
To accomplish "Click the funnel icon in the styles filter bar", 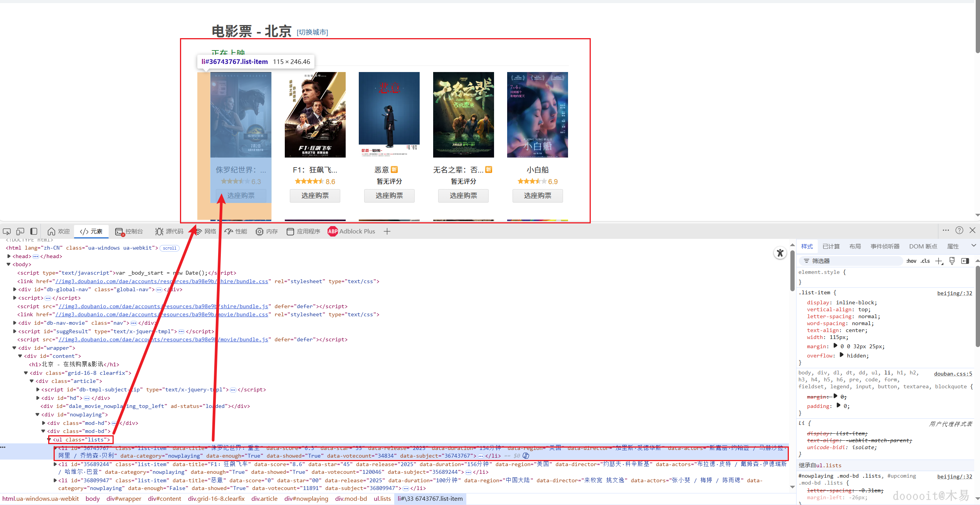I will click(x=806, y=261).
